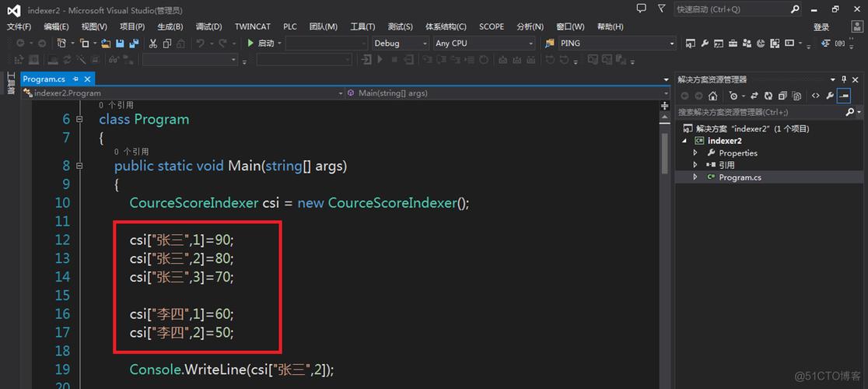Click the Open File folder icon

tap(106, 43)
